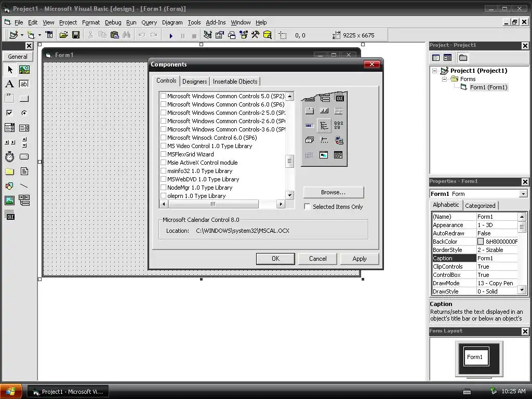Image resolution: width=532 pixels, height=399 pixels.
Task: Open Project Explorer from toolbar
Action: click(x=208, y=35)
